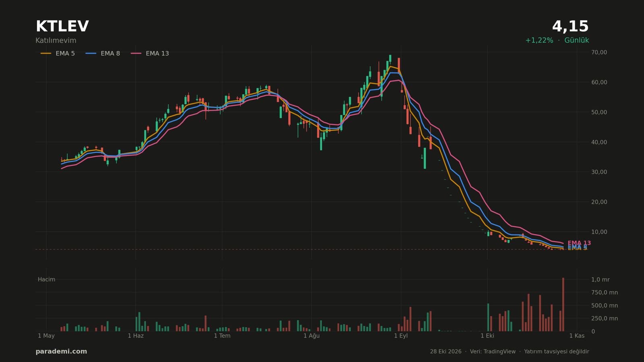Click the price value 4,15
Viewport: 644px width, 362px height.
570,27
